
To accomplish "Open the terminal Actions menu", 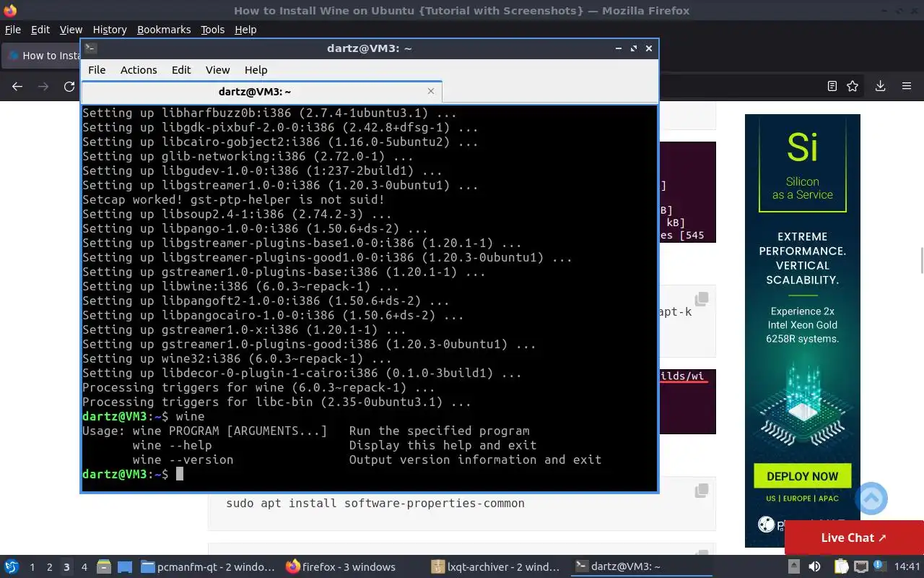I will (139, 70).
